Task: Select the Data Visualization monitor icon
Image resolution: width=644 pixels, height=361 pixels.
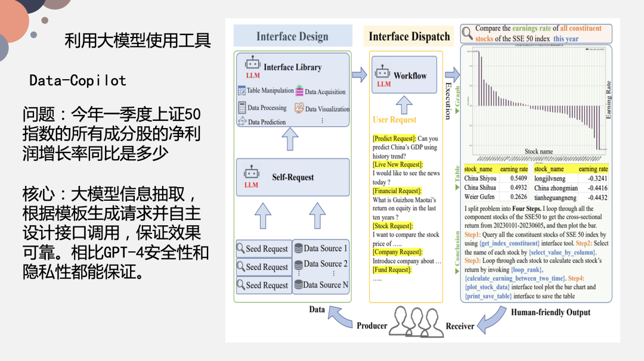Action: click(299, 108)
